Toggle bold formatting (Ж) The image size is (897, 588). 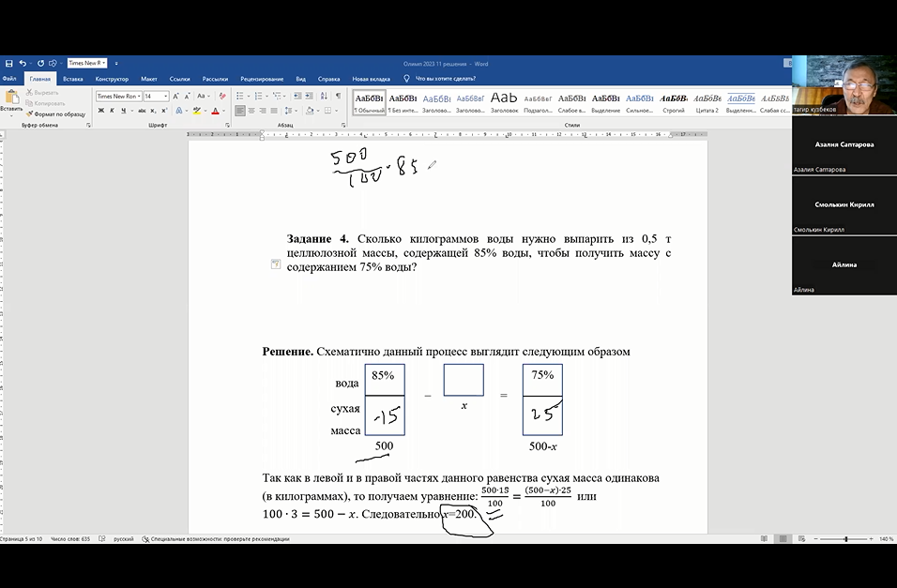(99, 111)
